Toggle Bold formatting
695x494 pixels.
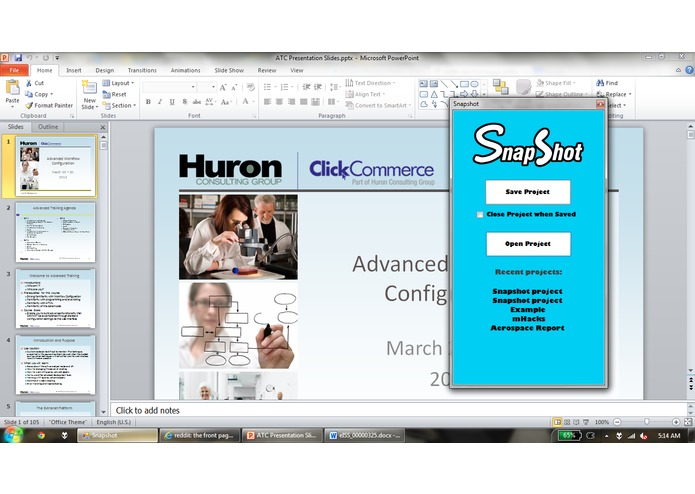point(148,102)
